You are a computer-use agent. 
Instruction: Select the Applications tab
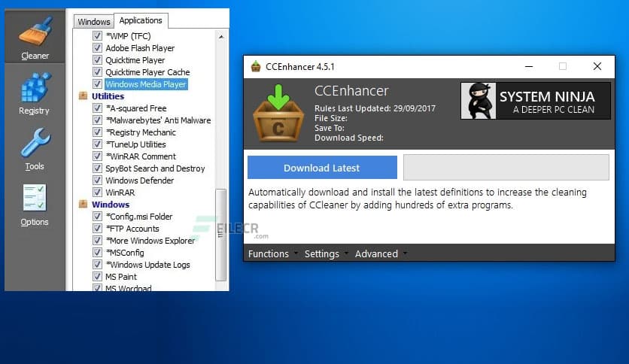[x=141, y=20]
